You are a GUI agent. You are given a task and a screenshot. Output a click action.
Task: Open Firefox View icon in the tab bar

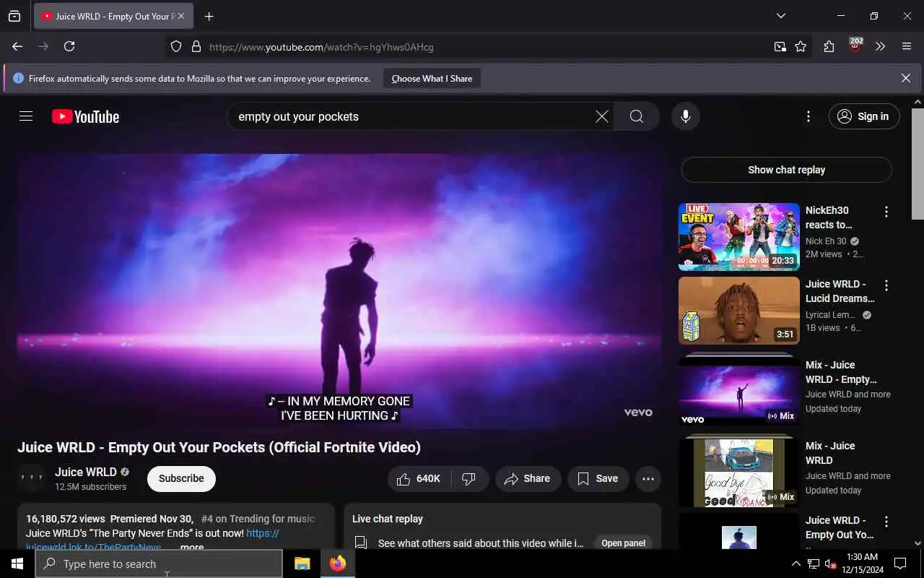[x=14, y=16]
